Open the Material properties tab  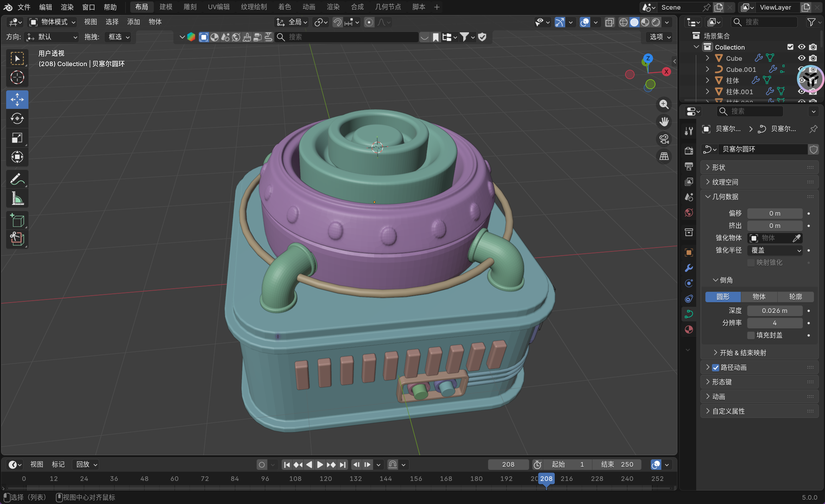689,329
